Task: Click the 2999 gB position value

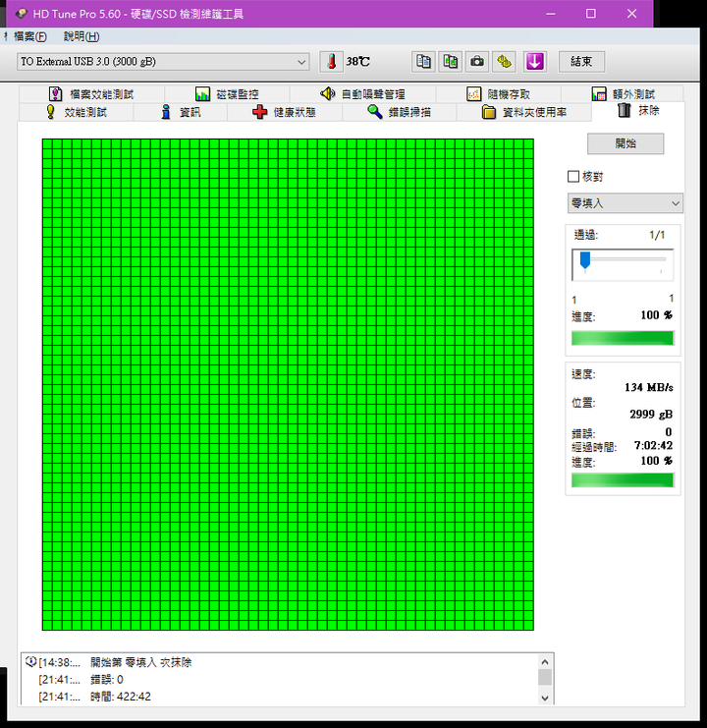Action: (x=651, y=415)
